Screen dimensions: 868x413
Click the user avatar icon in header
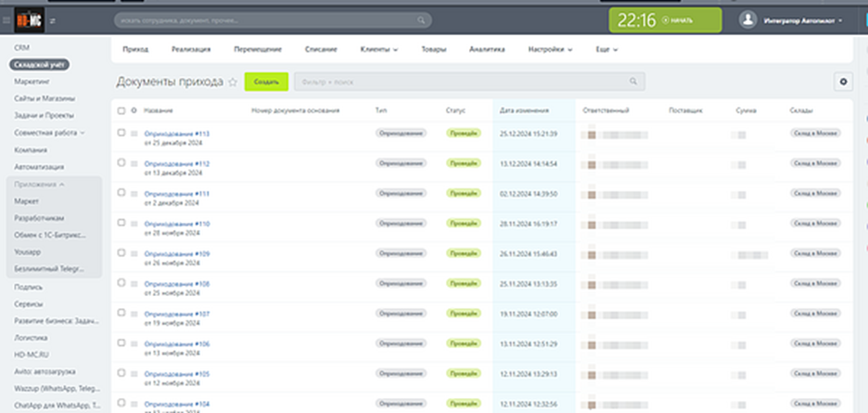point(748,19)
